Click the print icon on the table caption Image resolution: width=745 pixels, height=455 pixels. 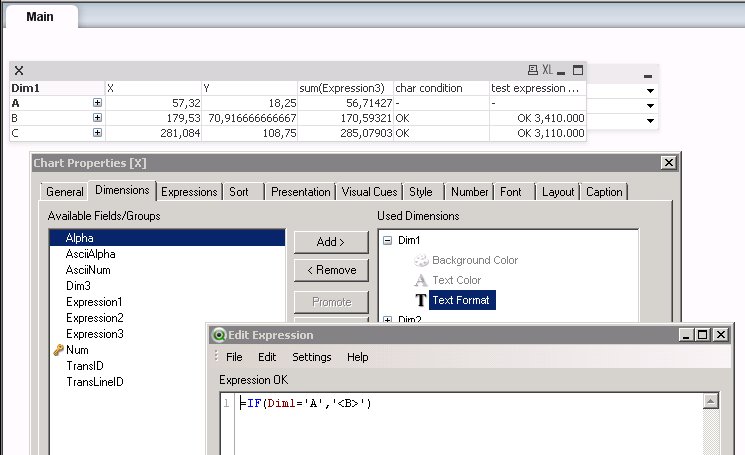pos(533,71)
